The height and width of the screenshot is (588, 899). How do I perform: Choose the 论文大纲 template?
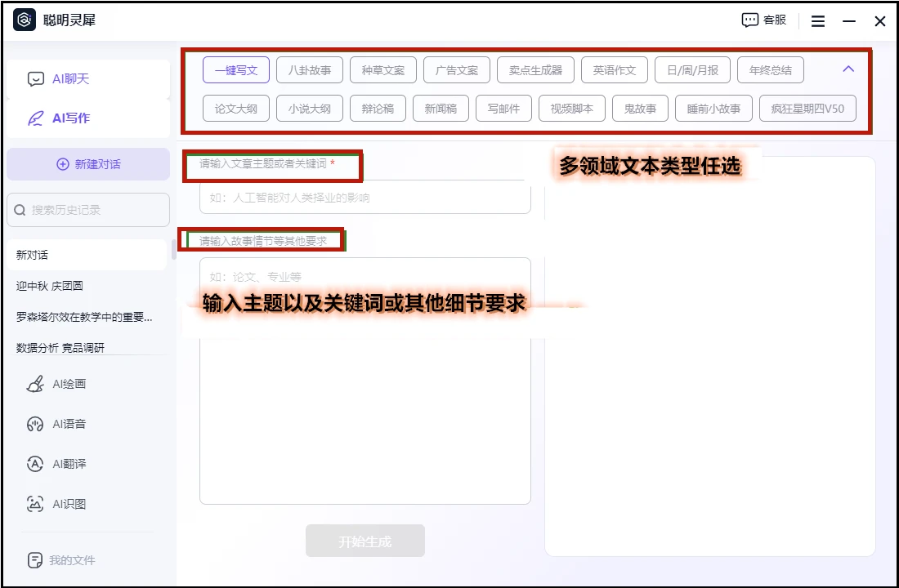[x=235, y=109]
